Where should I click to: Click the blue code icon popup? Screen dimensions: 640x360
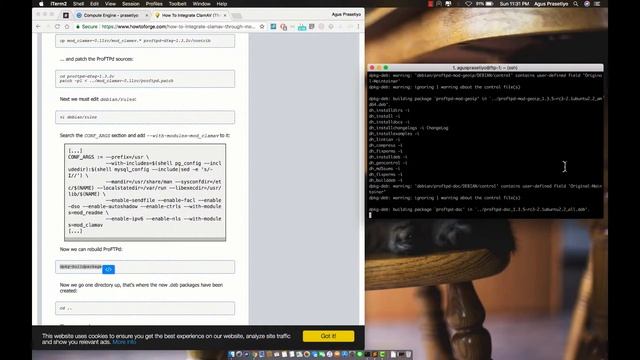pyautogui.click(x=108, y=269)
